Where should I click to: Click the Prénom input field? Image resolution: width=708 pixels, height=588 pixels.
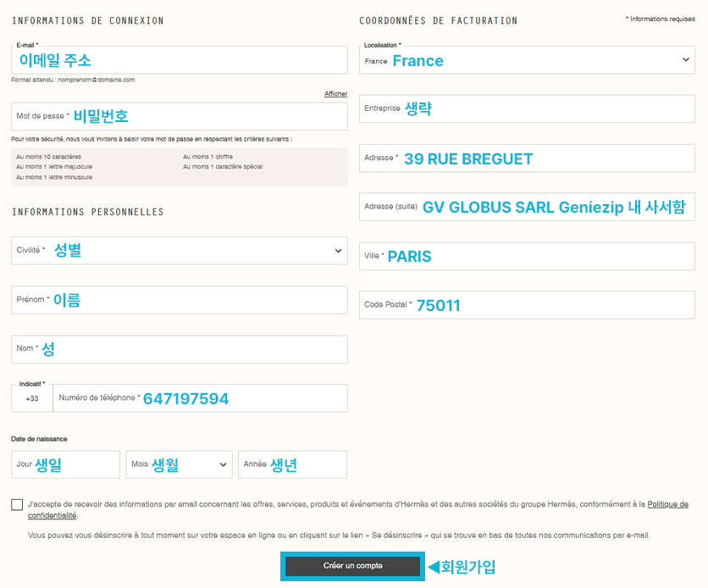(180, 300)
